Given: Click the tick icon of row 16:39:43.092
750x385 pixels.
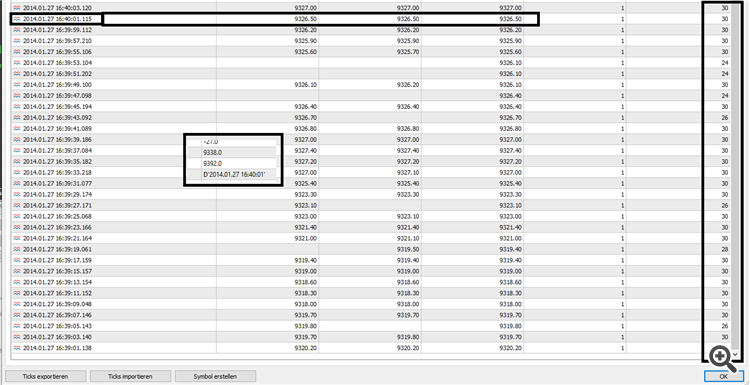Looking at the screenshot, I should coord(18,118).
